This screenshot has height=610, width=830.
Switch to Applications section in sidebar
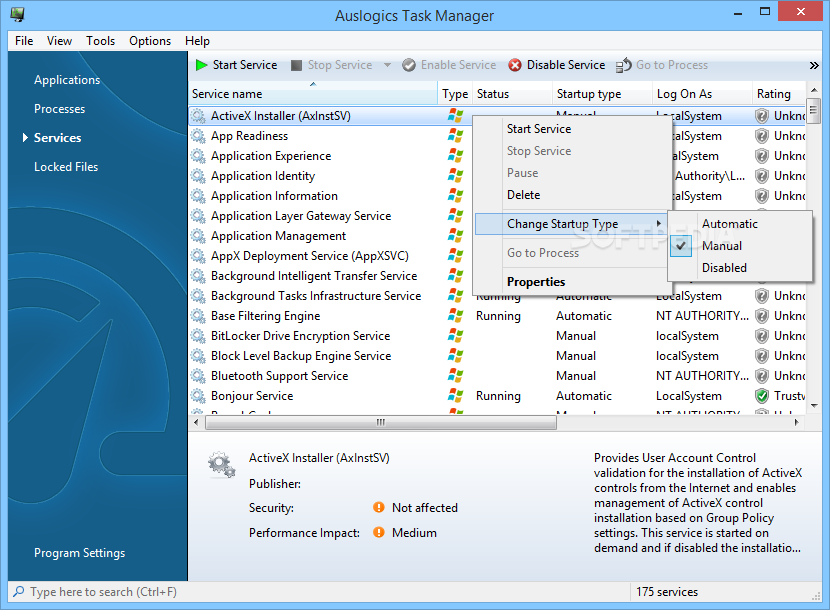(x=67, y=80)
